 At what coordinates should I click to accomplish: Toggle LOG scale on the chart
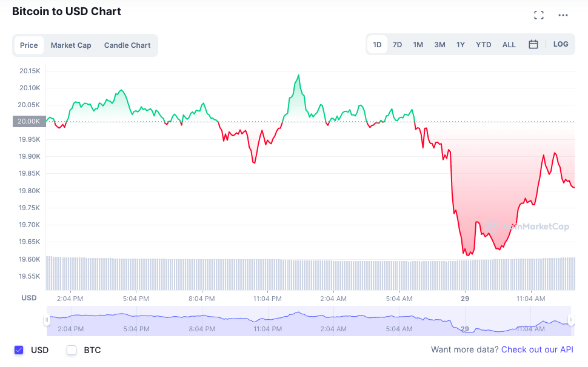coord(561,44)
